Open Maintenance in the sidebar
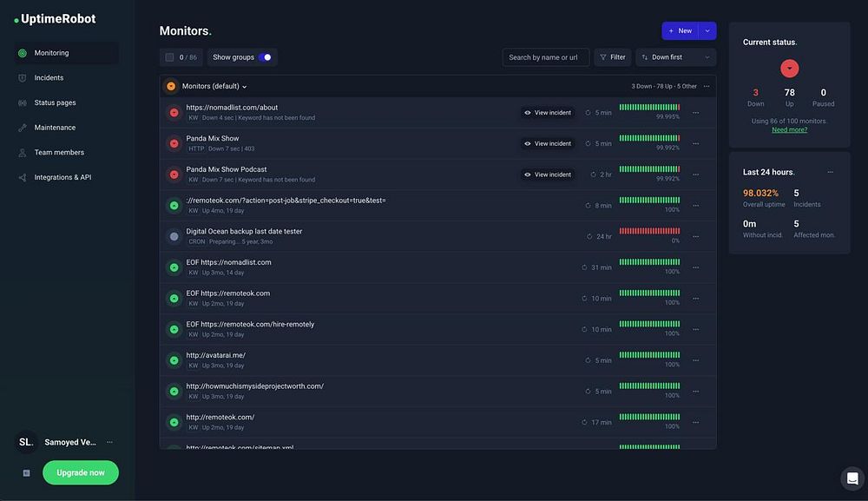868x501 pixels. (x=55, y=128)
